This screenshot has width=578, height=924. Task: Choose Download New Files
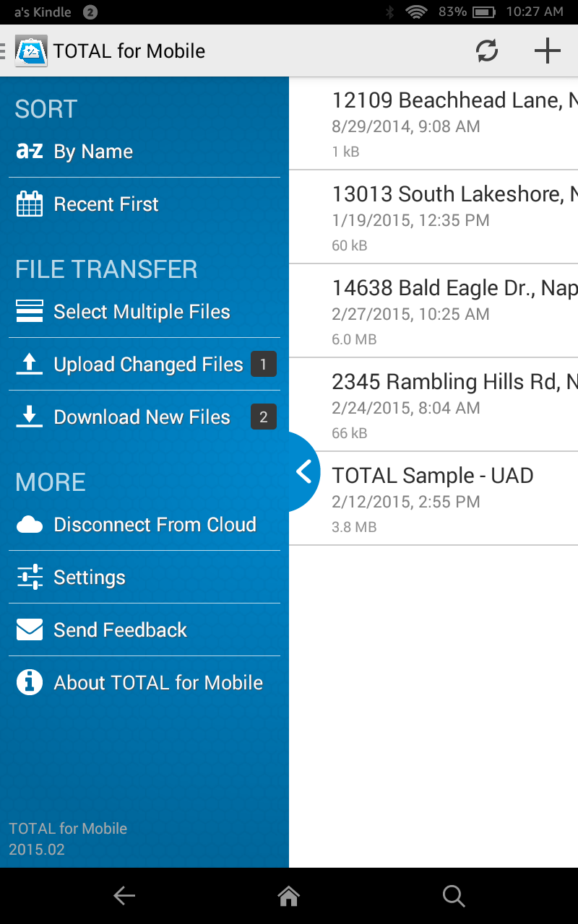(142, 417)
